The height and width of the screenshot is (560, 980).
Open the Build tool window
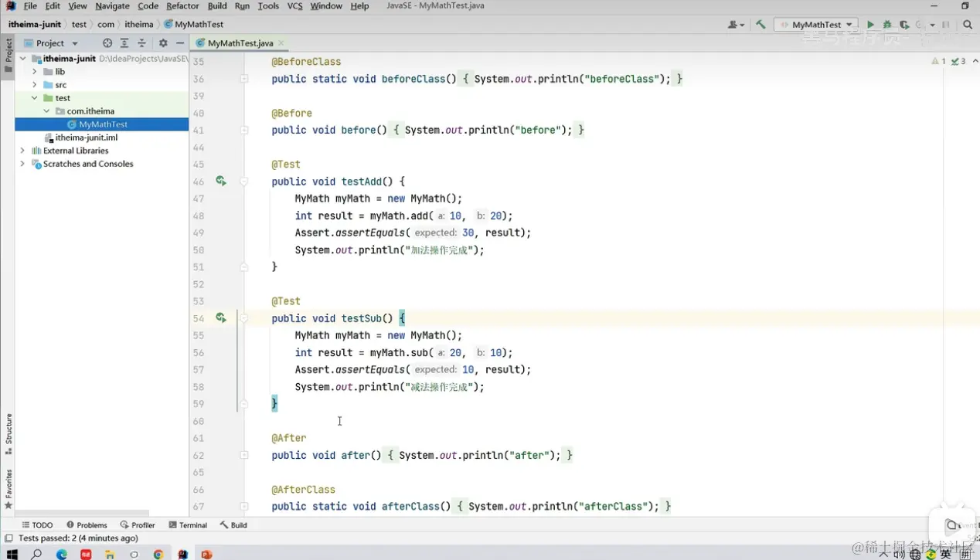(233, 525)
